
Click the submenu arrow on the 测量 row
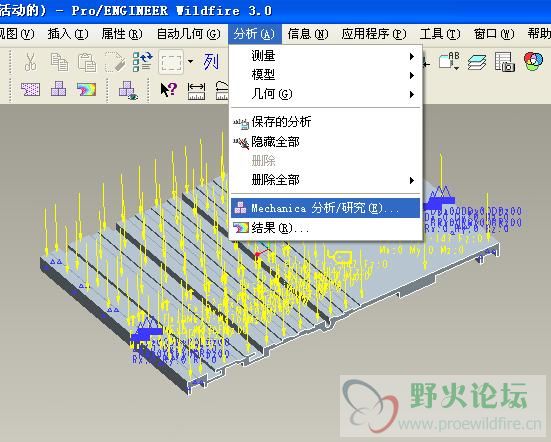(412, 56)
